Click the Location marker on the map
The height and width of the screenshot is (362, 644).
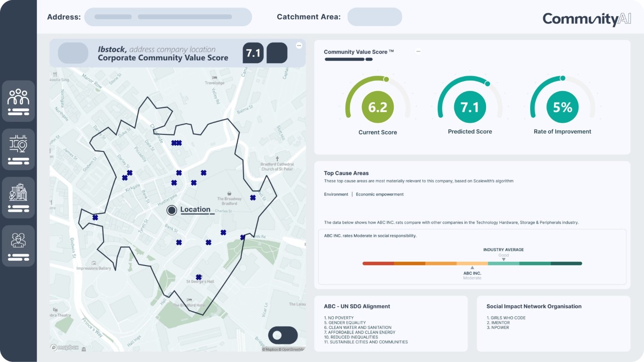tap(172, 210)
